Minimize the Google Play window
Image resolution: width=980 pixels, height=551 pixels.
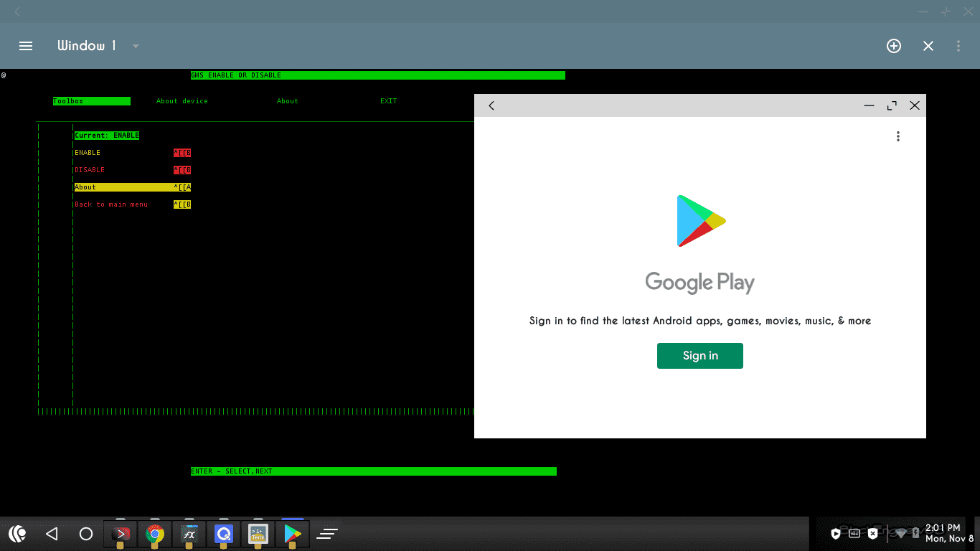click(869, 105)
